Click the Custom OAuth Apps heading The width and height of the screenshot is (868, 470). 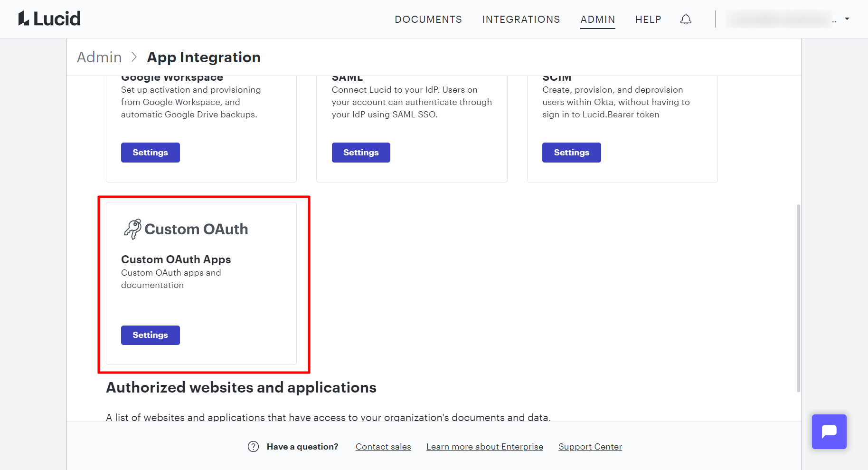pyautogui.click(x=176, y=259)
